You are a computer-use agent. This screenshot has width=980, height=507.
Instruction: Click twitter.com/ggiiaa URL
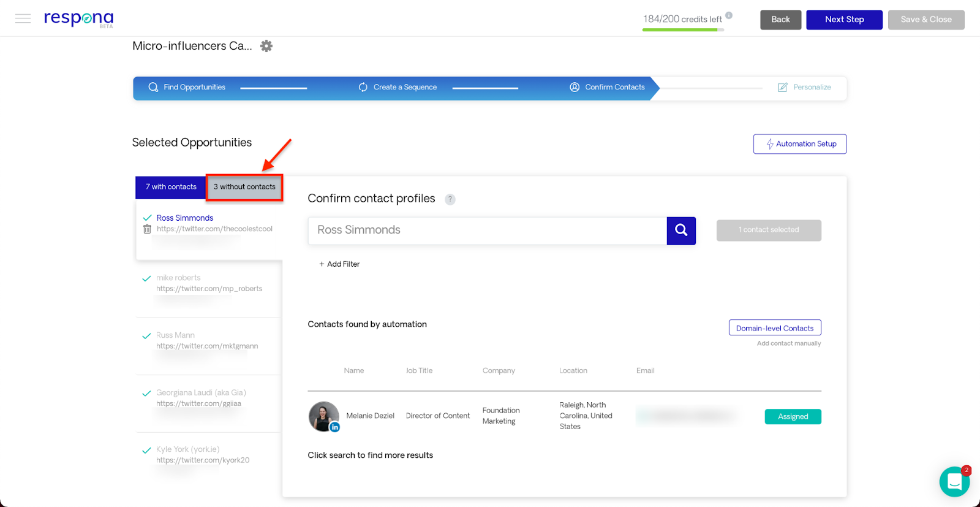click(198, 403)
